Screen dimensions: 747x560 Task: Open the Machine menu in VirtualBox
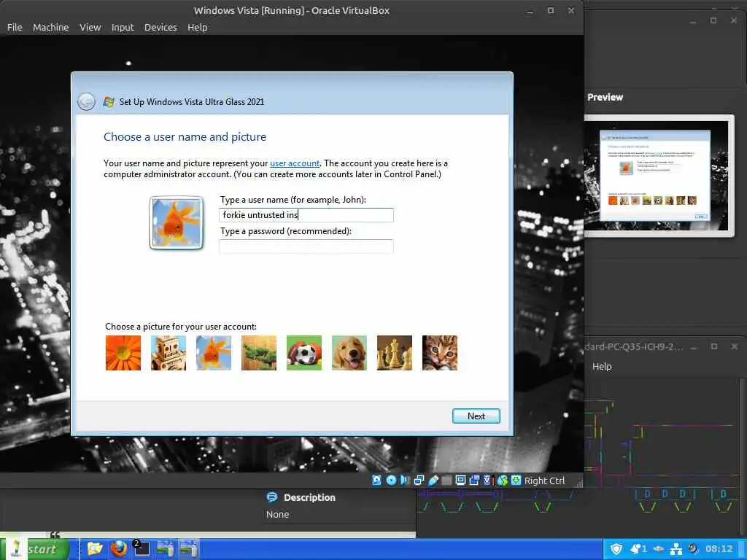tap(50, 28)
